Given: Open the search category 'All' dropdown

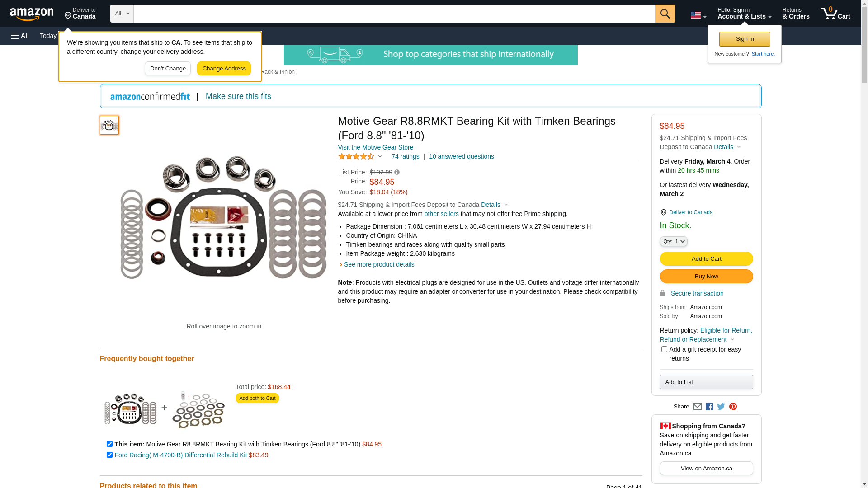Looking at the screenshot, I should tap(122, 14).
